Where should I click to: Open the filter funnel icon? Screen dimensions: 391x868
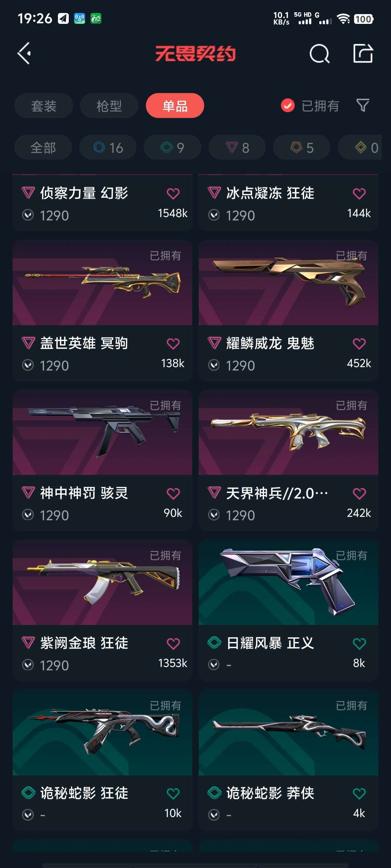tap(363, 106)
